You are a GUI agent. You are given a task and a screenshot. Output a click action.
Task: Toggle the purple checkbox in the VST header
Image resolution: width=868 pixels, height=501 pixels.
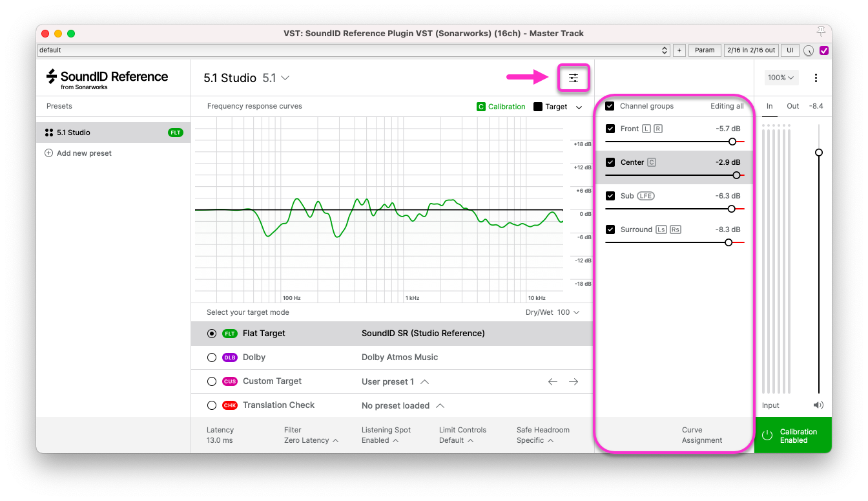point(824,50)
